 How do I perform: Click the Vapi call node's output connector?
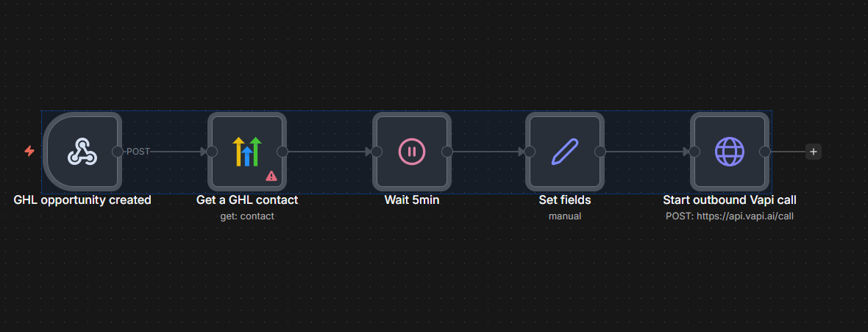[764, 152]
